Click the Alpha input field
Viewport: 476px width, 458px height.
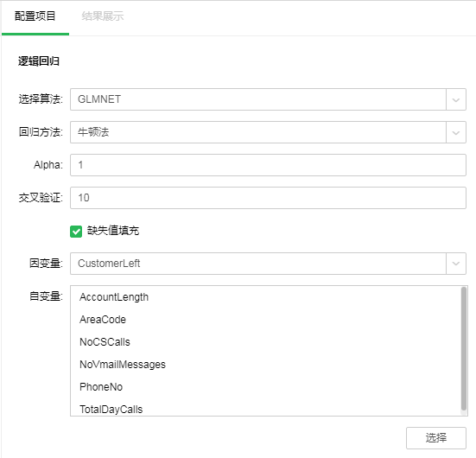268,165
